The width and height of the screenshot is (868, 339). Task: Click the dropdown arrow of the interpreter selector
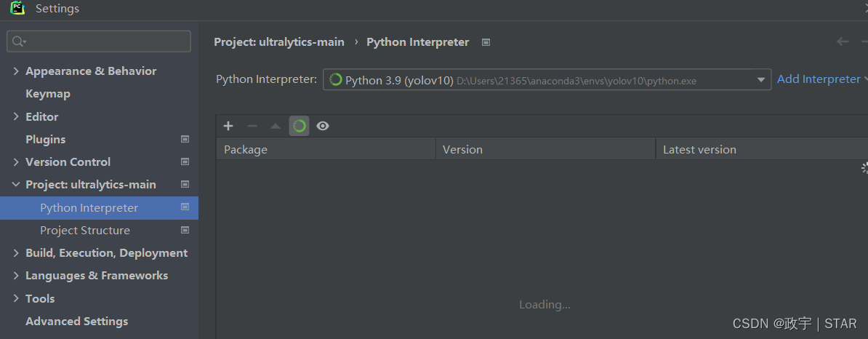pyautogui.click(x=761, y=80)
